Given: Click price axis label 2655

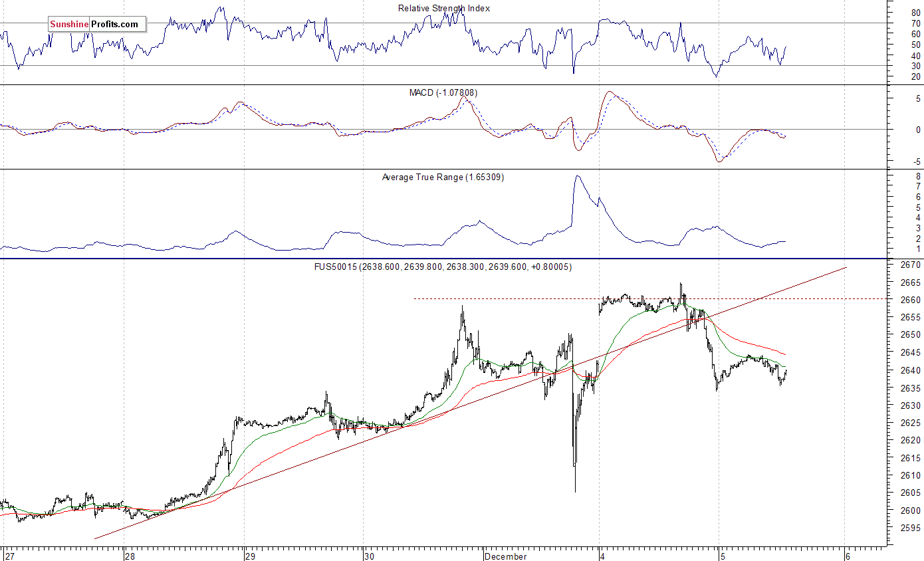Looking at the screenshot, I should (912, 318).
